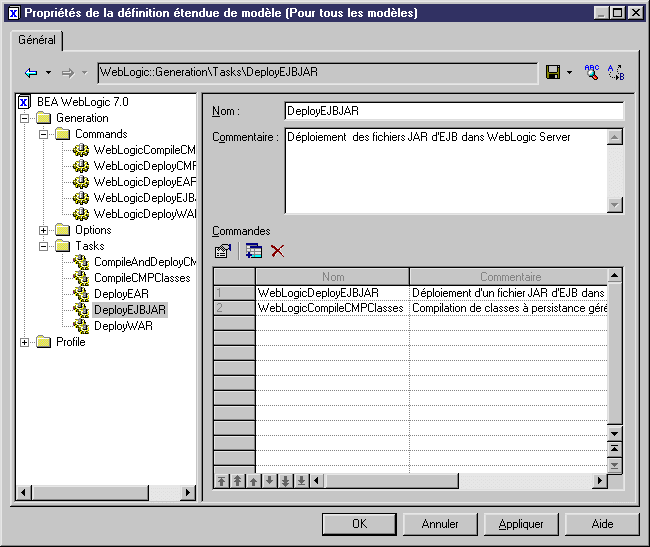The height and width of the screenshot is (547, 650).
Task: Click the Find (binoculars) icon
Action: point(591,72)
